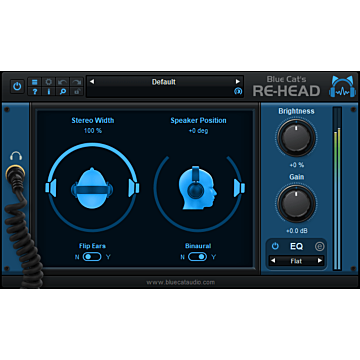Click the Gain +0.0 dB value
Image resolution: width=360 pixels, height=360 pixels.
[297, 231]
